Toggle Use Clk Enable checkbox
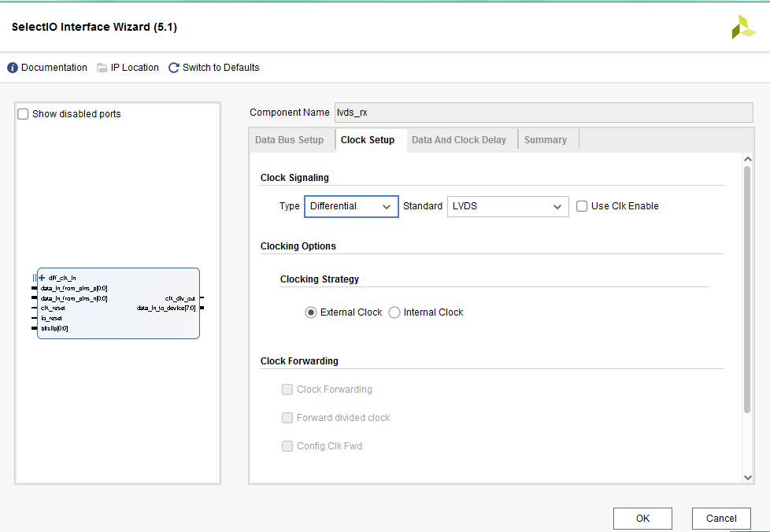 [581, 206]
